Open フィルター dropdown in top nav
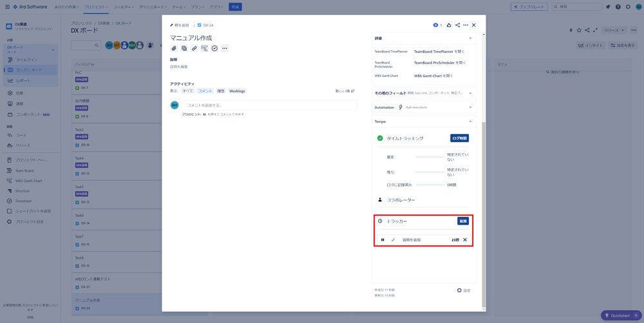 (x=124, y=7)
